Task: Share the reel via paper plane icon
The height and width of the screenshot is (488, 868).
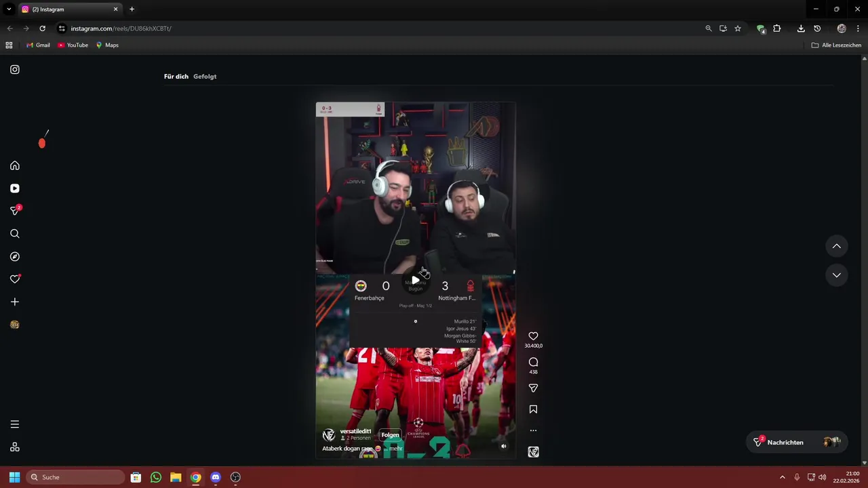Action: [533, 388]
